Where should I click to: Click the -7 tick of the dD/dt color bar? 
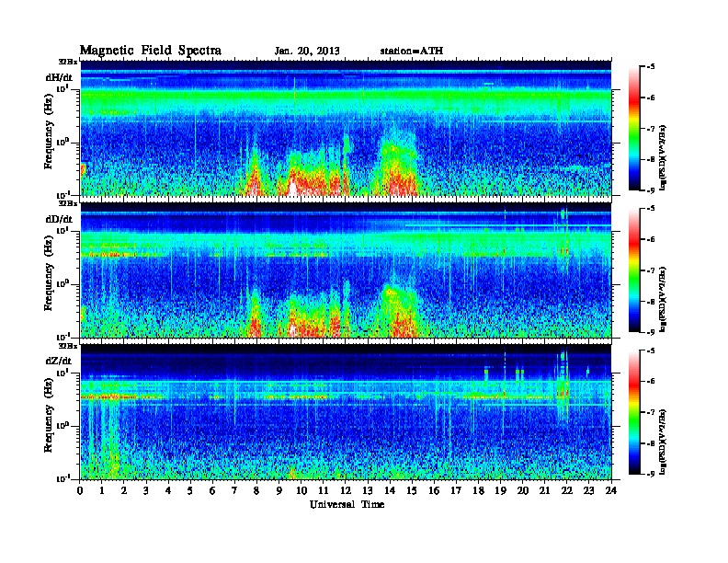651,270
